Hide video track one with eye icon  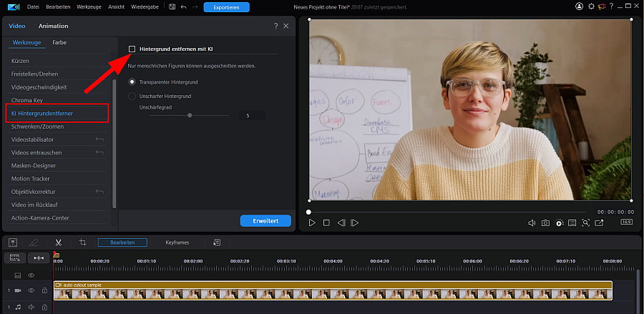(31, 290)
